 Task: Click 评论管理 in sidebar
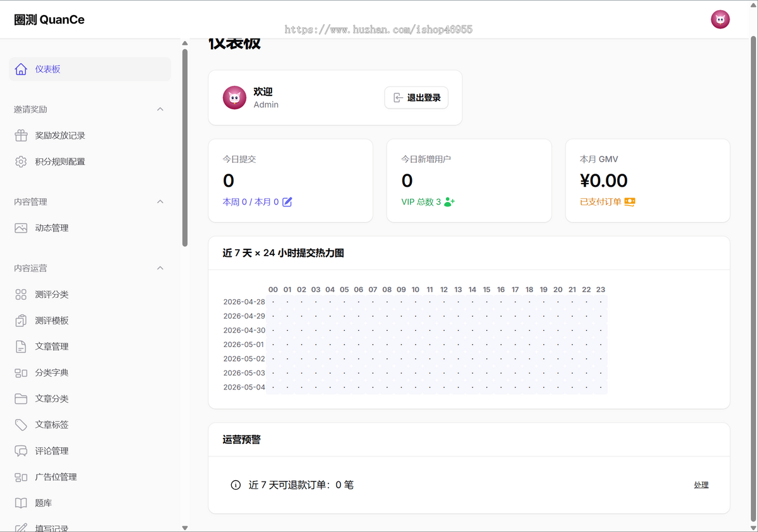(90, 451)
